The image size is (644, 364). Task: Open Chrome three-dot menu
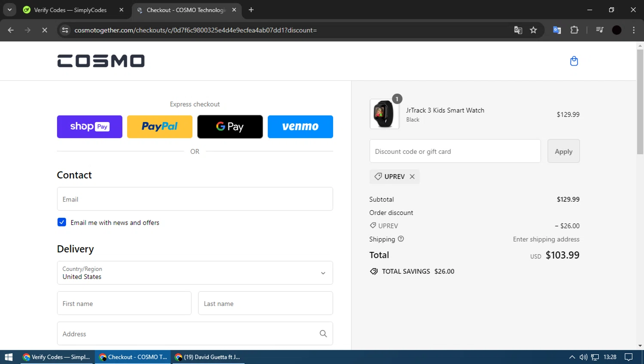[634, 30]
